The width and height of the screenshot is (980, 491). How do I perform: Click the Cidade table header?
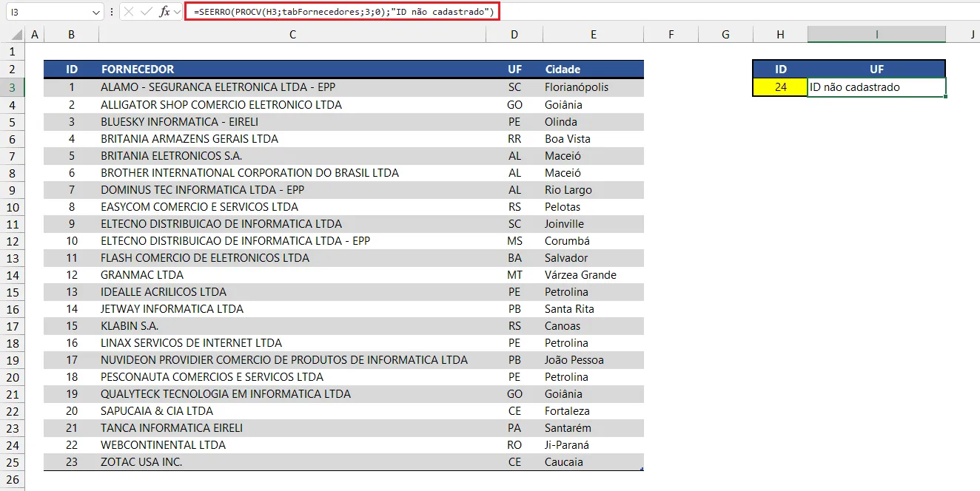click(x=593, y=70)
